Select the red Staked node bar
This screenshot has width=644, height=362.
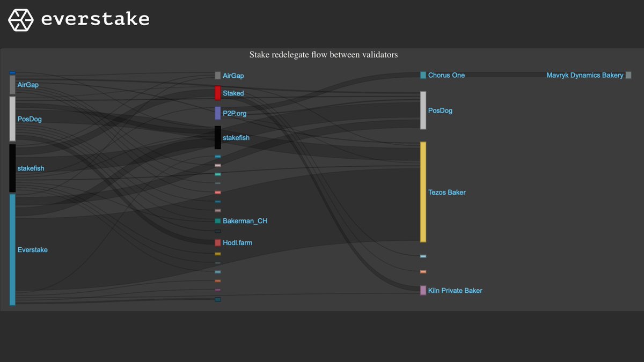pyautogui.click(x=218, y=93)
